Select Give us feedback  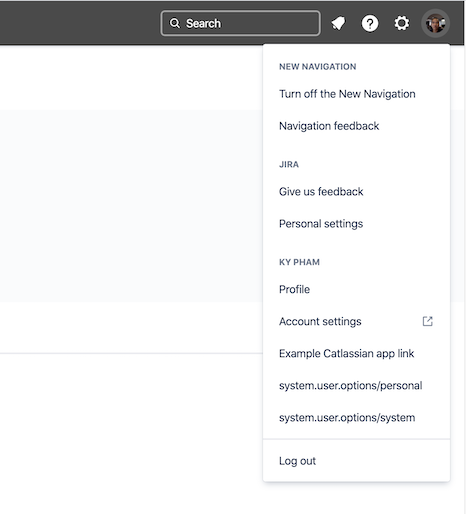pos(356,192)
